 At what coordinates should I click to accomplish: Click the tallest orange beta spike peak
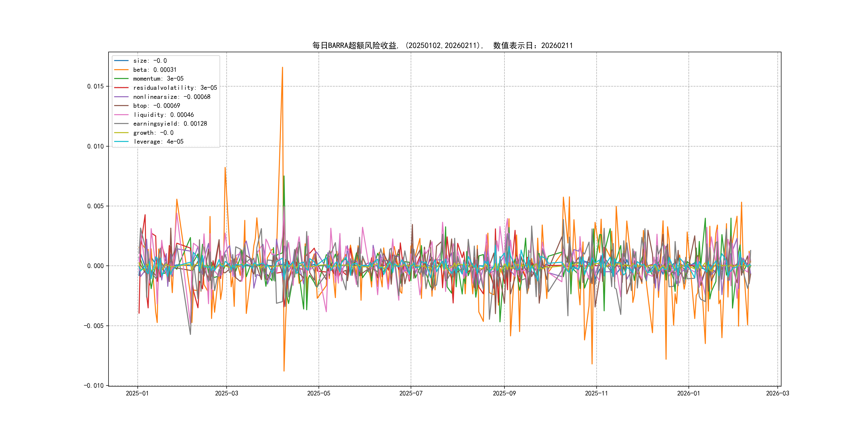pyautogui.click(x=282, y=68)
